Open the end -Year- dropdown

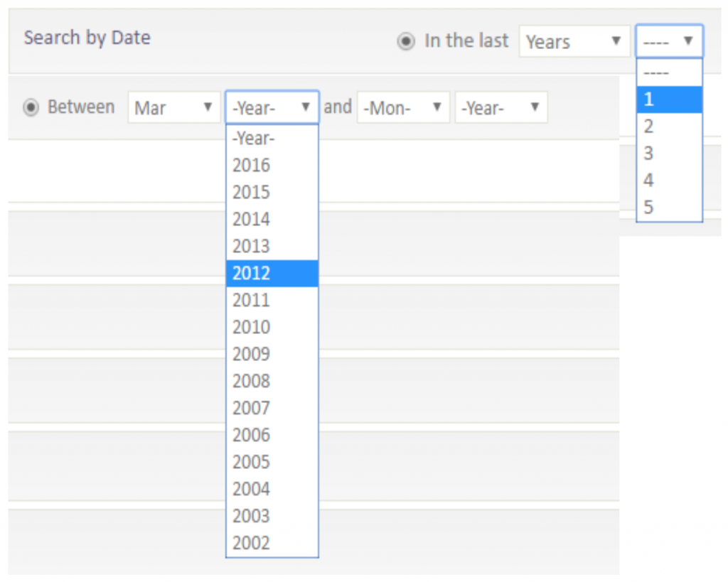pyautogui.click(x=500, y=109)
